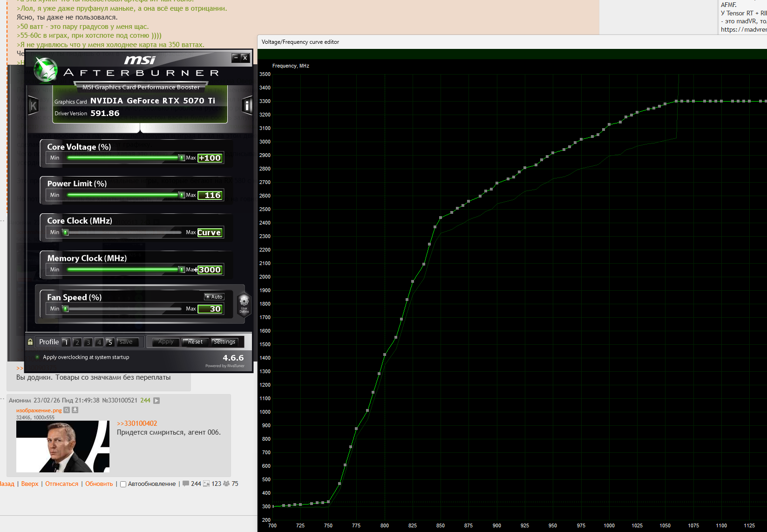Image resolution: width=767 pixels, height=532 pixels.
Task: Click the profile lock padlock icon
Action: [x=30, y=342]
